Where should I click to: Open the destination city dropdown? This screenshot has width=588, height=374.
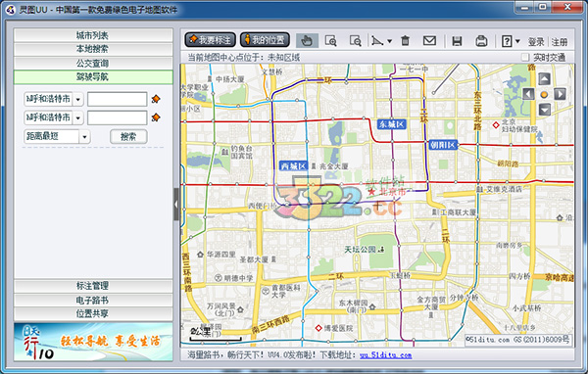pos(78,117)
